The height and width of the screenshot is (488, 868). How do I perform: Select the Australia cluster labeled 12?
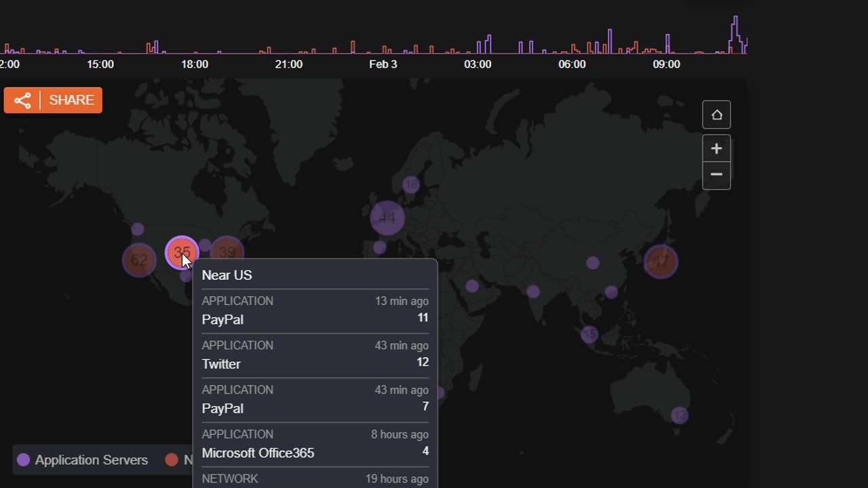pyautogui.click(x=679, y=415)
